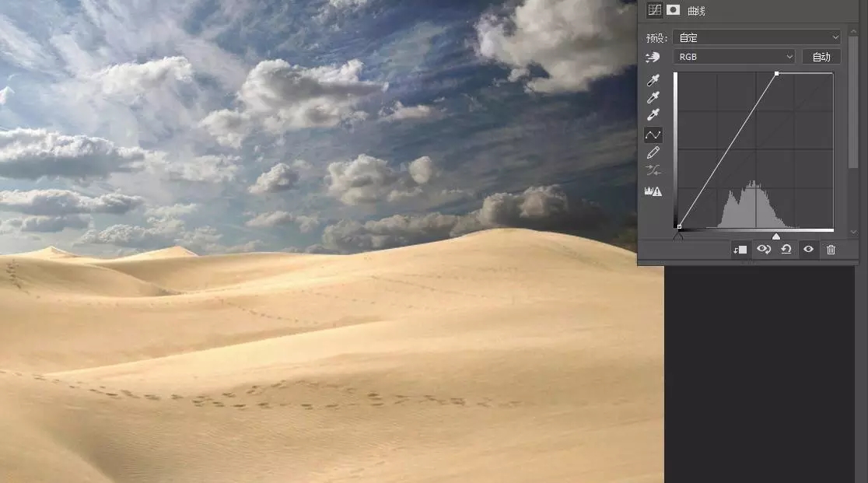Click the white input slider triangle
The height and width of the screenshot is (483, 868).
pyautogui.click(x=776, y=236)
